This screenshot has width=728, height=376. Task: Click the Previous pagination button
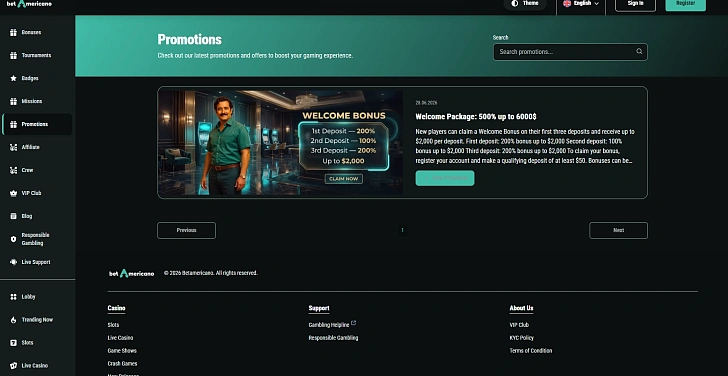coord(187,231)
